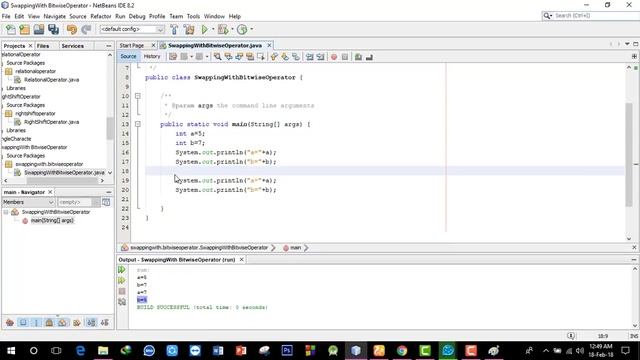Click the Profile Project toolbar icon
Viewport: 640px width, 360px height.
[x=242, y=29]
